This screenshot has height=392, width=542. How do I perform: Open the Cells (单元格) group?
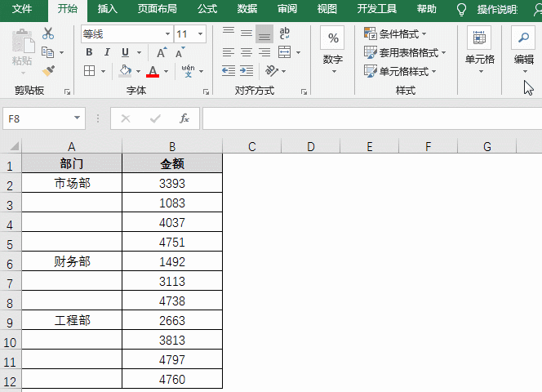[x=480, y=50]
